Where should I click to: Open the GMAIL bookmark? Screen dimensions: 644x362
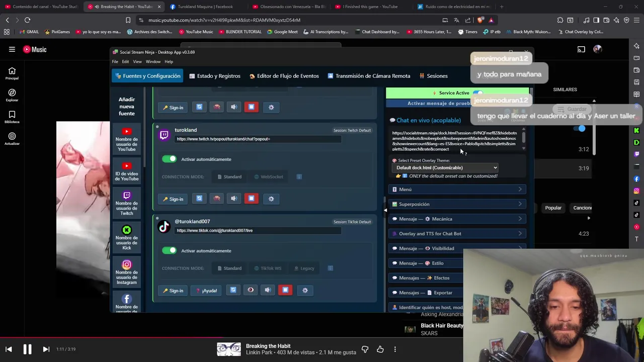(x=29, y=32)
